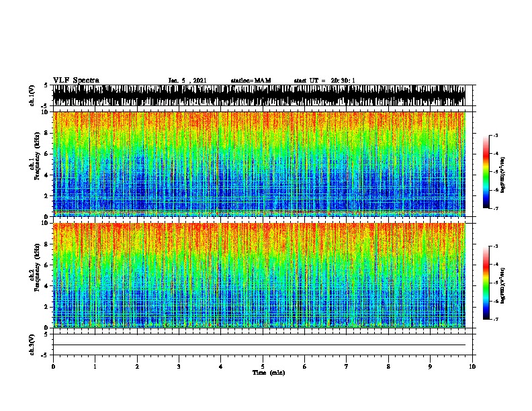This screenshot has height=411, width=532.
Task: Click the "-3" label on ch.1 color bar
Action: pyautogui.click(x=496, y=136)
